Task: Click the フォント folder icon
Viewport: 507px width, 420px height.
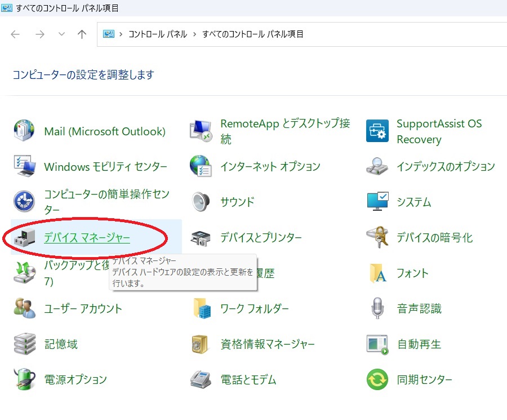Action: [377, 273]
